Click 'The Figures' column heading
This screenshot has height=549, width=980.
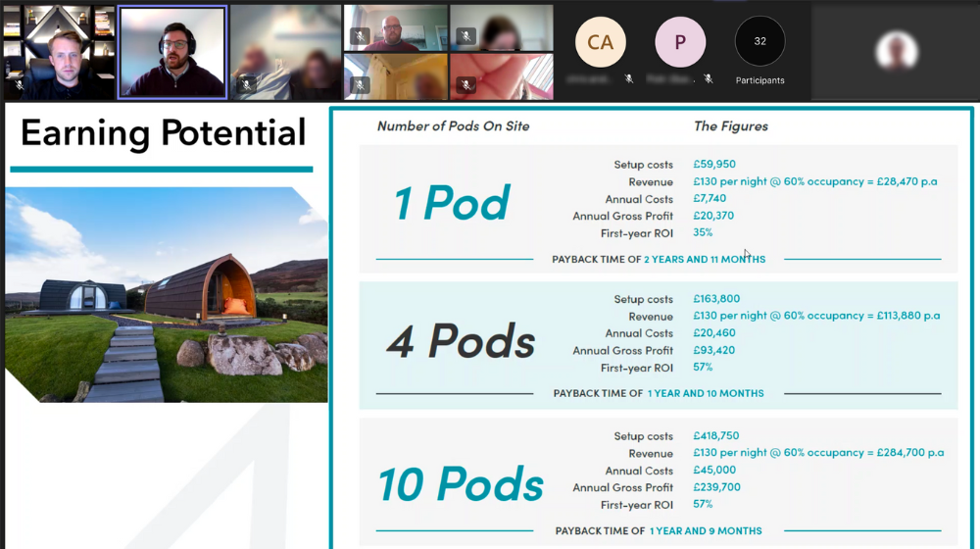pos(731,126)
